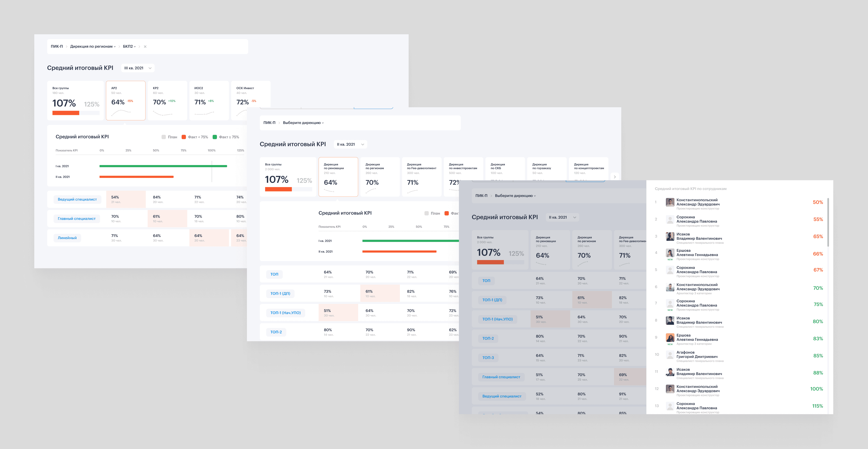Click the right arrow next to direction cards
Viewport: 868px width, 449px height.
(x=615, y=177)
